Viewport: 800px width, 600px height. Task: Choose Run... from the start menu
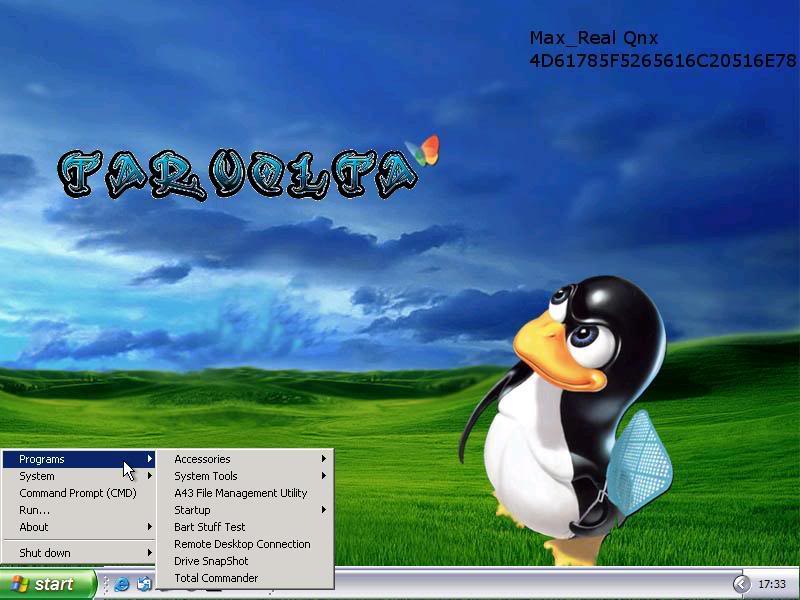[79, 510]
